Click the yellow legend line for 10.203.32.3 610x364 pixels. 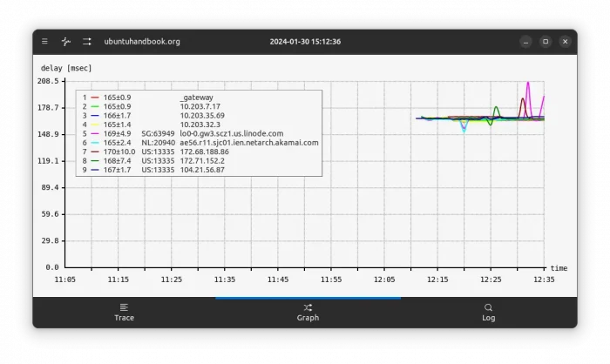coord(95,125)
